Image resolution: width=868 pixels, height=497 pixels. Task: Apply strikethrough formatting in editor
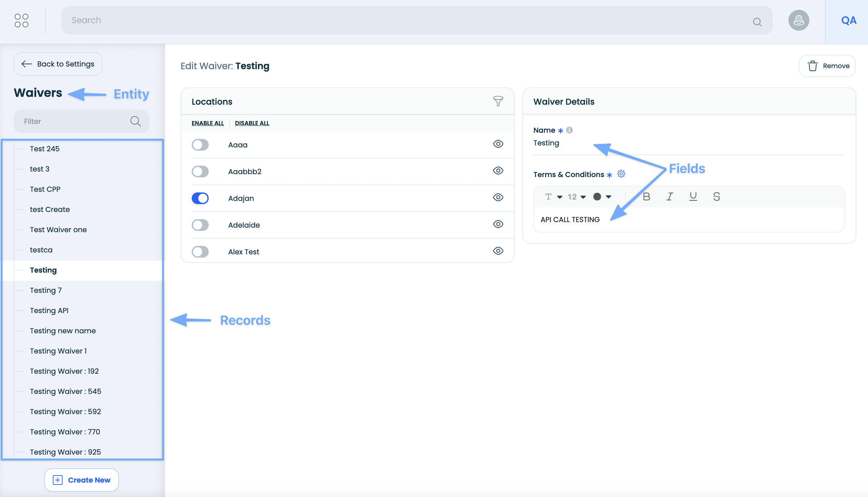tap(716, 197)
